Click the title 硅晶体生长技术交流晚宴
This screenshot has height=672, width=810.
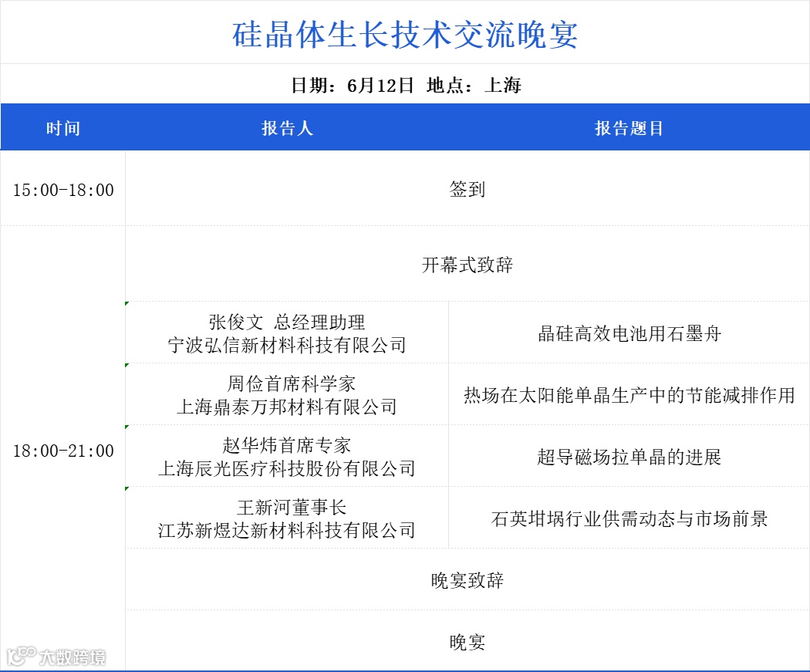coord(404,34)
